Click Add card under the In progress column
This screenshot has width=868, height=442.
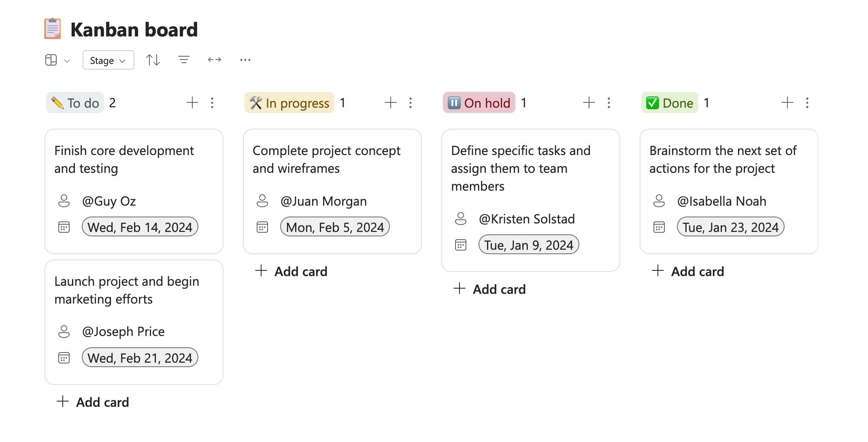click(x=291, y=271)
